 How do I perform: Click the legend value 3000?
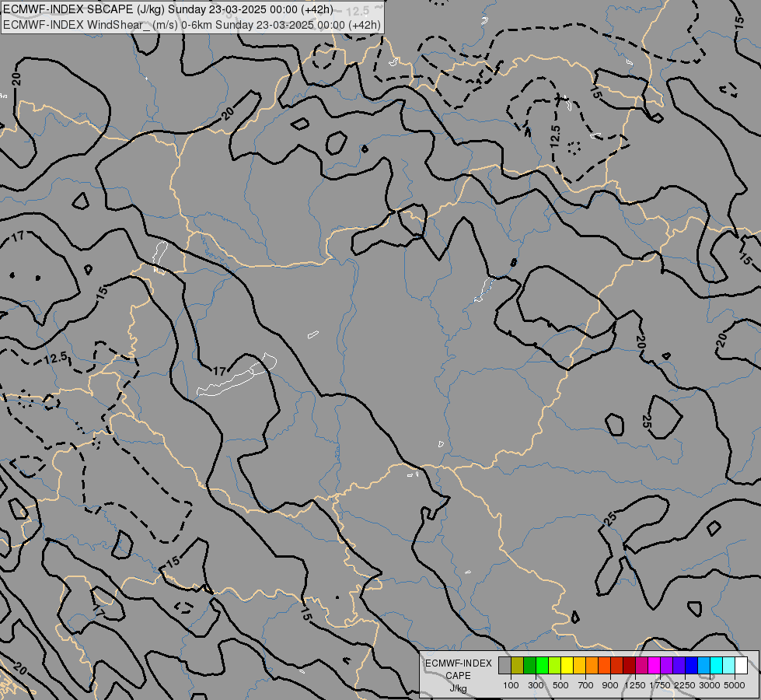pyautogui.click(x=710, y=685)
